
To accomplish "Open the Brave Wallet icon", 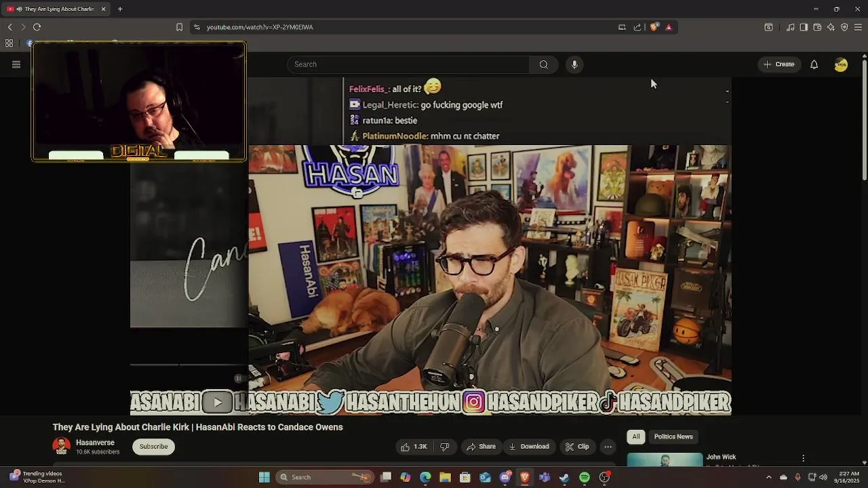I will coord(817,27).
